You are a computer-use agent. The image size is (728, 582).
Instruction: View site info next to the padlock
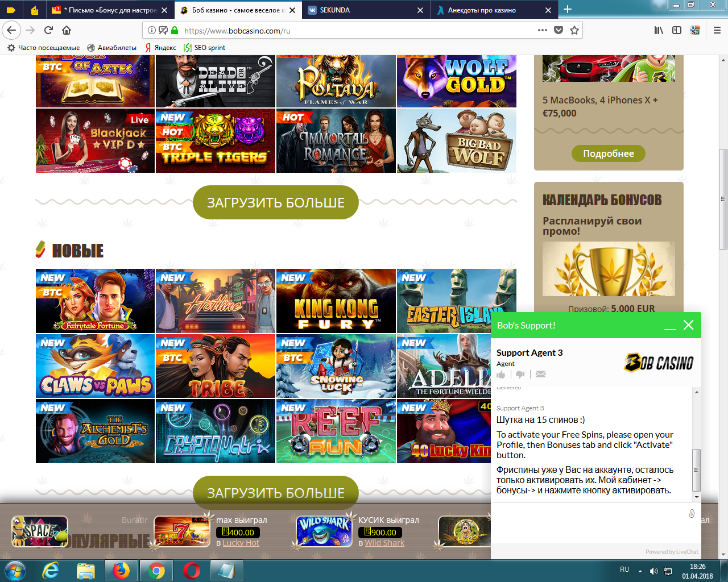152,30
